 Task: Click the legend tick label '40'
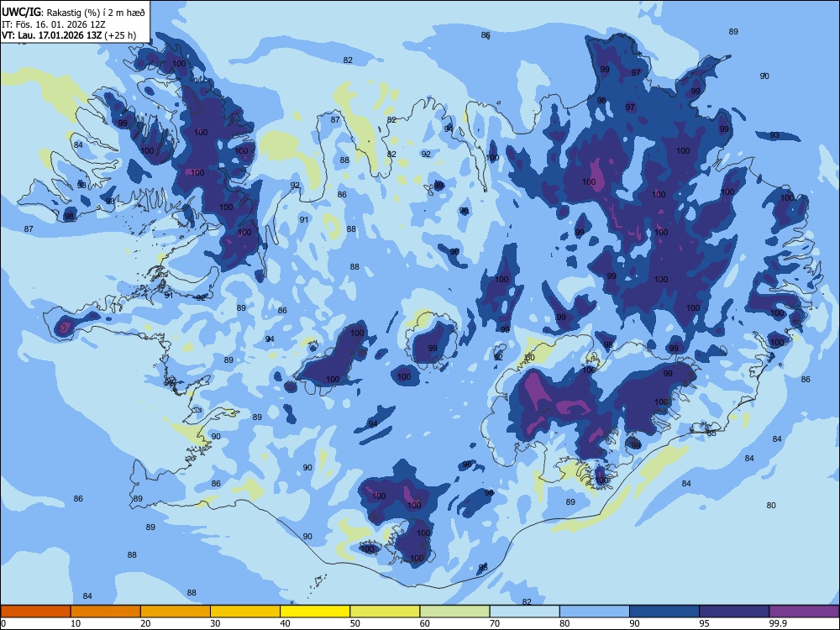(285, 623)
